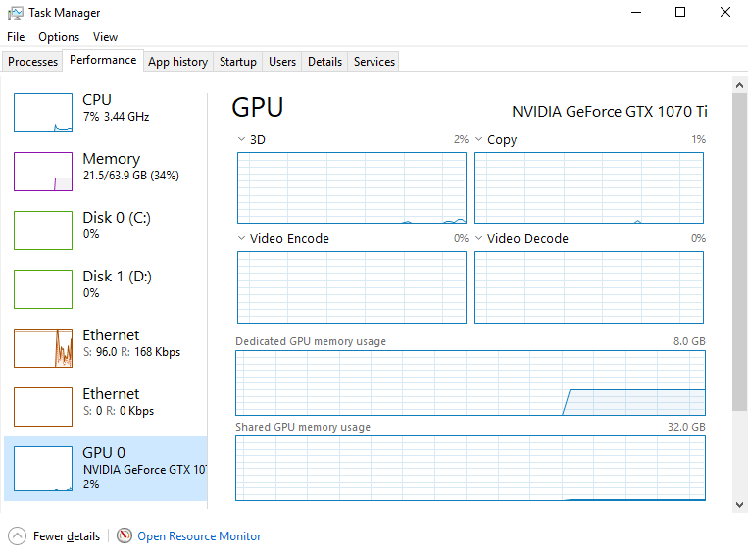Open the Video Encode engine dropdown chevron
The image size is (748, 560).
pyautogui.click(x=241, y=238)
